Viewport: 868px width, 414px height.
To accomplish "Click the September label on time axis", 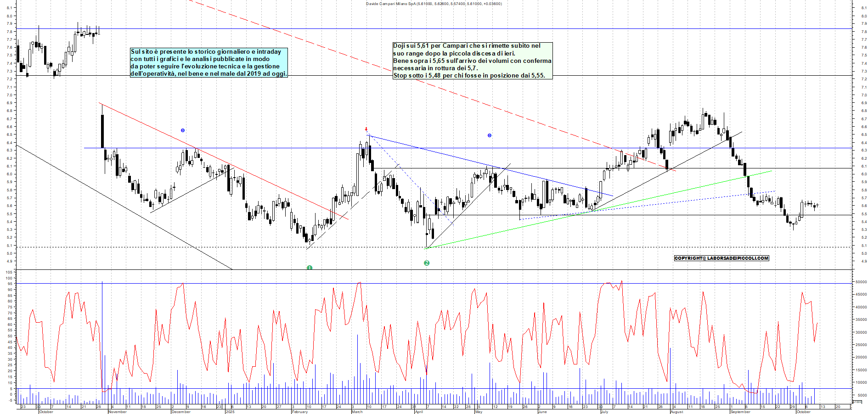I will pos(740,412).
